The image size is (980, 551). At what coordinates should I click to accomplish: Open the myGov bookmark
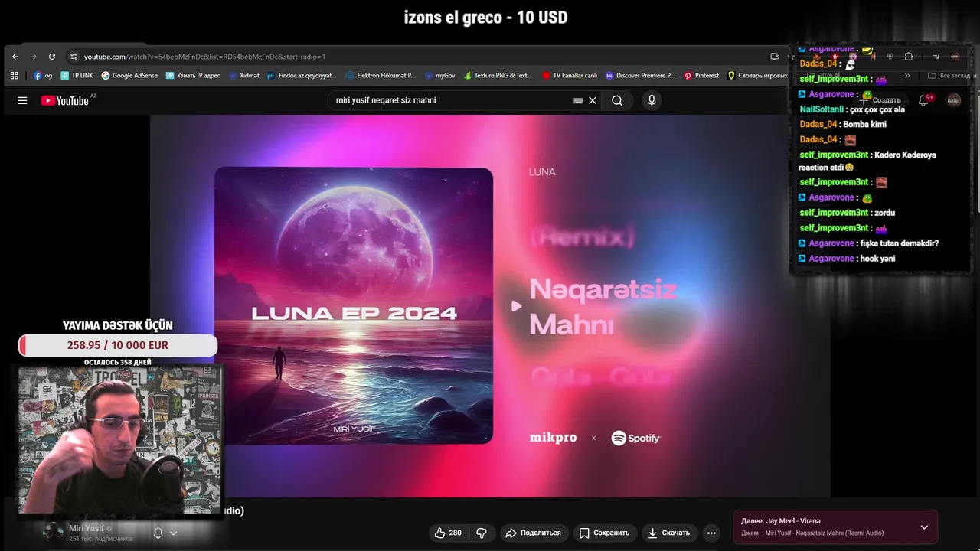coord(440,76)
